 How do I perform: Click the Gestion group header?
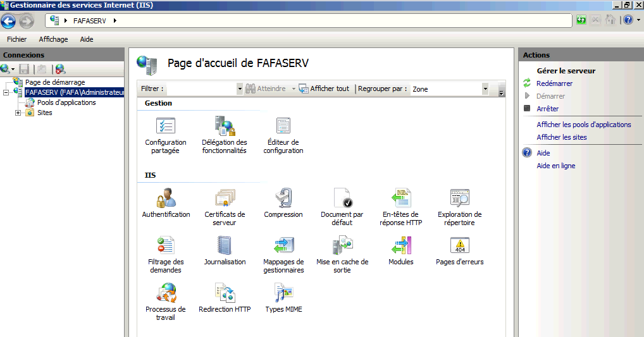(x=158, y=103)
